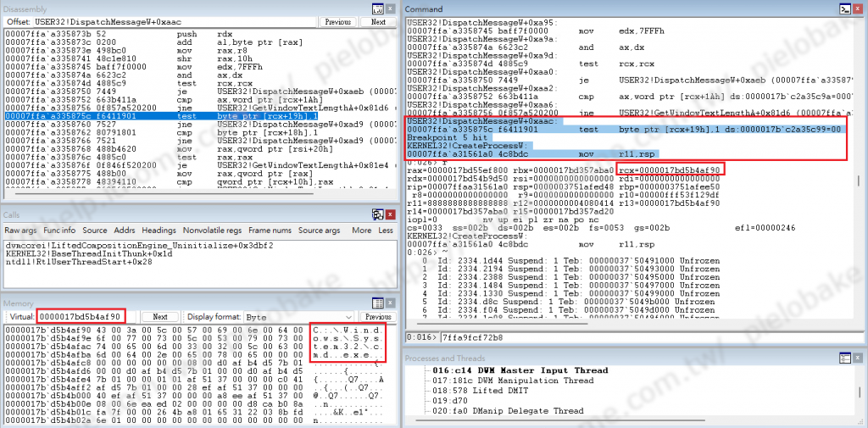The width and height of the screenshot is (868, 428).
Task: Select thread 019:d70
Action: pos(451,401)
